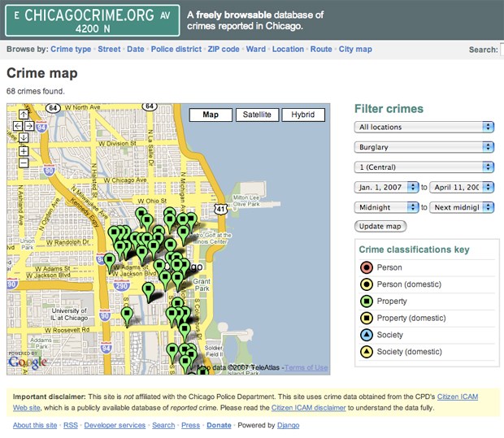Click the Update map button
This screenshot has width=504, height=438.
[x=380, y=226]
